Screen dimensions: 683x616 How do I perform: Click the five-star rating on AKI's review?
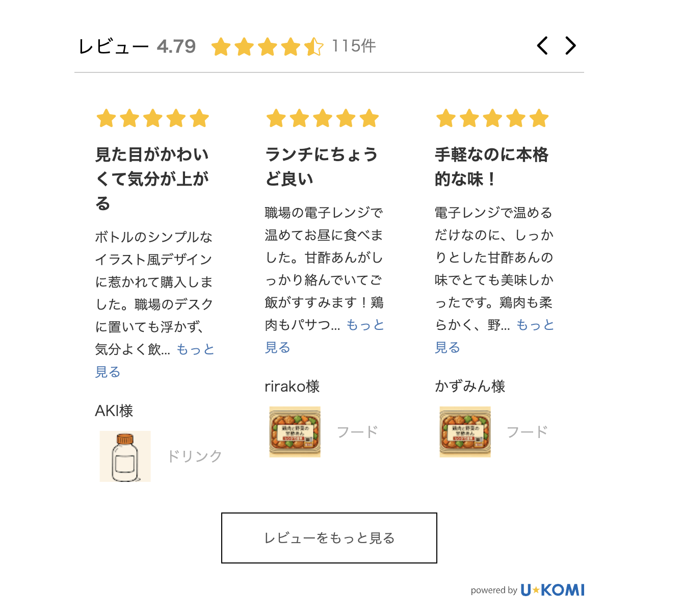(x=153, y=118)
